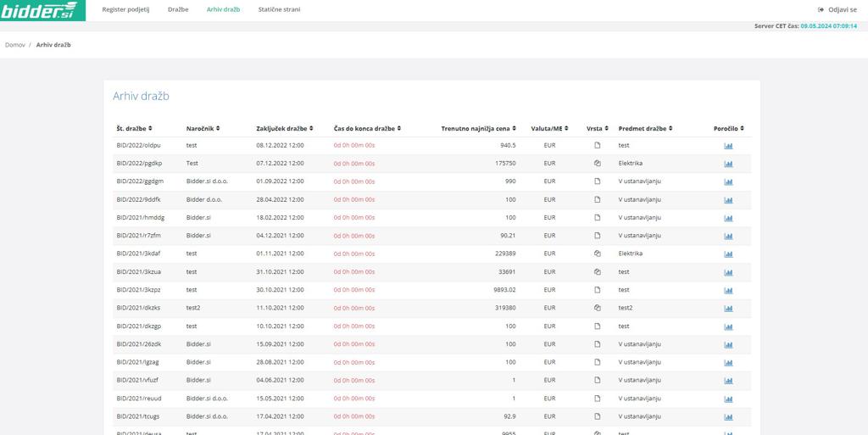Go to Domov in breadcrumb
The height and width of the screenshot is (435, 868).
point(15,45)
